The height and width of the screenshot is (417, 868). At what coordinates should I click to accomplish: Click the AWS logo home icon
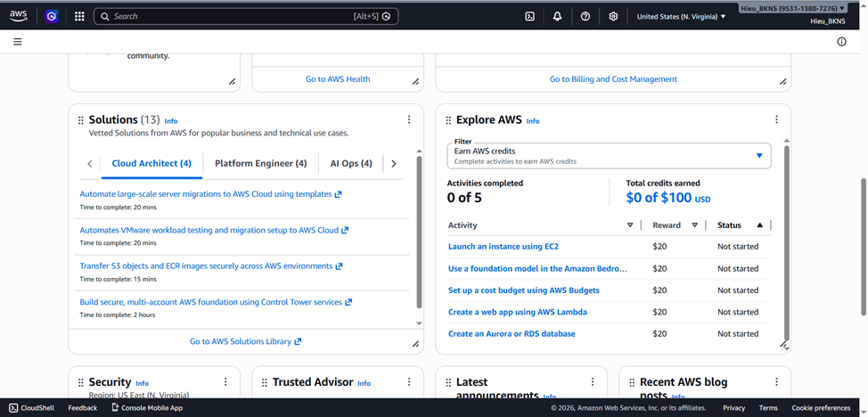pos(18,17)
